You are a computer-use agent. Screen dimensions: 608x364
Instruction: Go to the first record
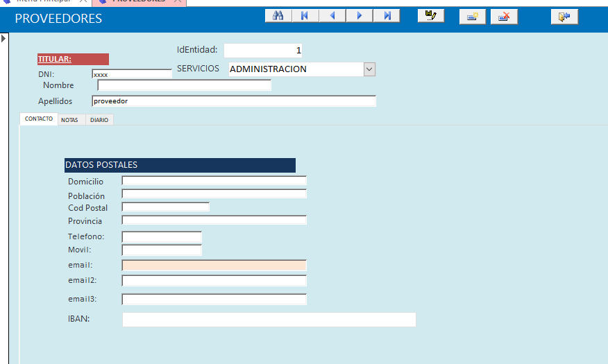click(x=305, y=16)
